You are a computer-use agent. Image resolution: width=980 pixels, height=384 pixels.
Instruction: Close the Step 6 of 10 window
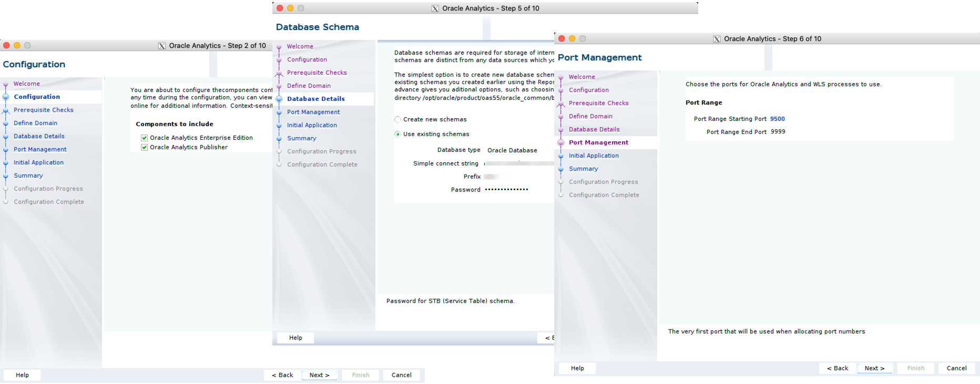(562, 38)
